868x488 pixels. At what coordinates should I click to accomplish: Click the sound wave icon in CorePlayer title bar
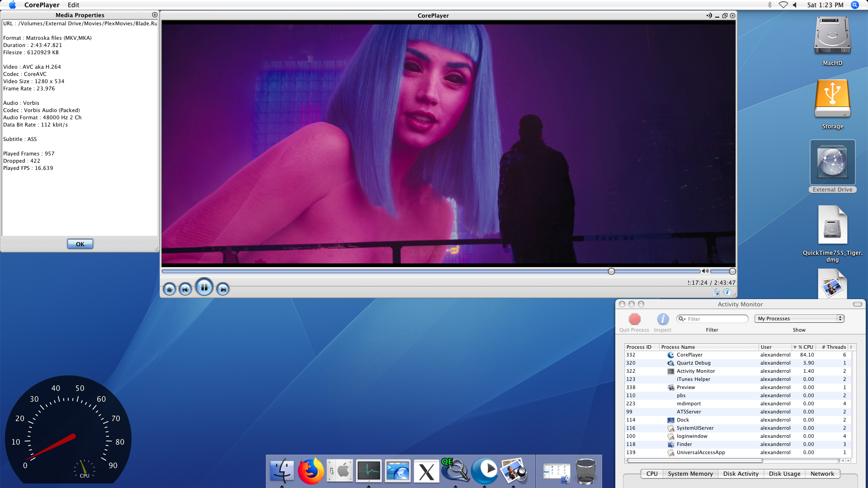click(x=709, y=15)
